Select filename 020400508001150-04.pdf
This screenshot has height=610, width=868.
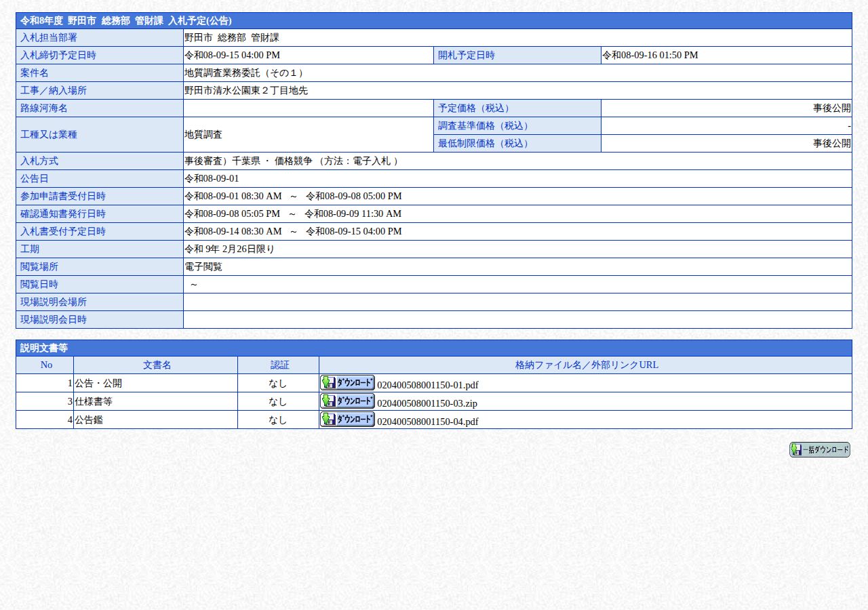click(427, 422)
